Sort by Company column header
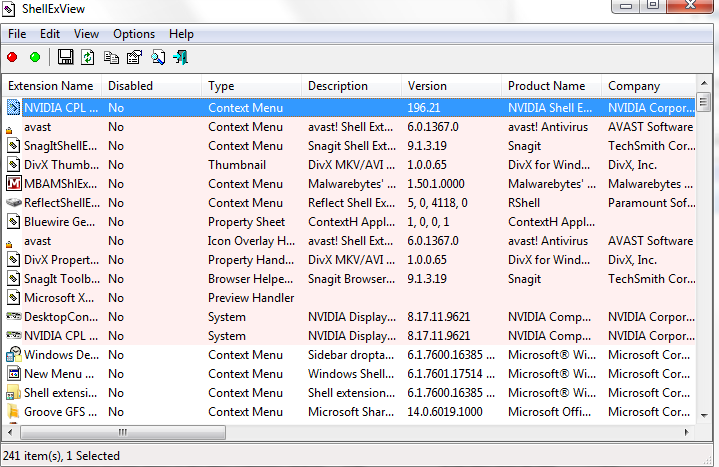 point(650,86)
